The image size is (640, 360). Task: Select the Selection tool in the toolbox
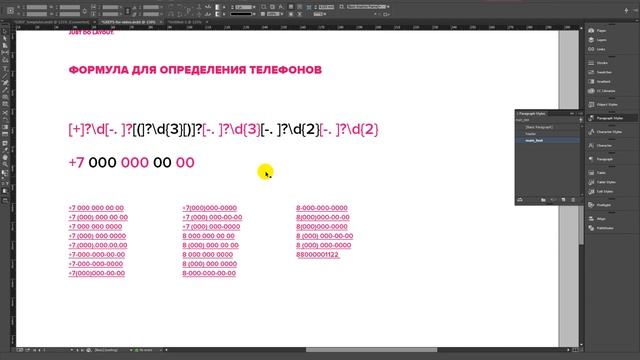(x=5, y=31)
